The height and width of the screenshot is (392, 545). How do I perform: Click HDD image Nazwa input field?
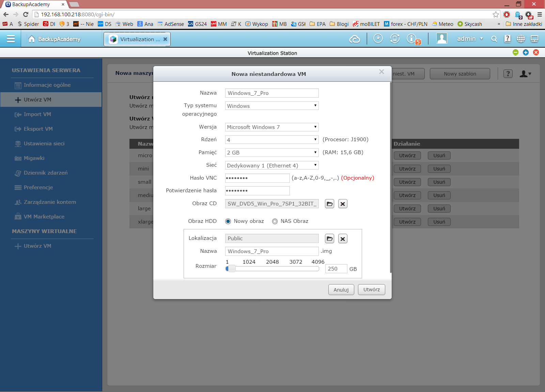[272, 251]
